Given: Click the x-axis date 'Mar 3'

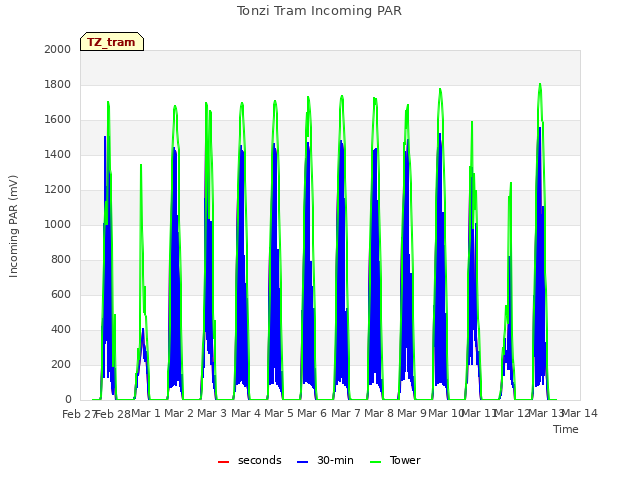Looking at the screenshot, I should 212,413.
